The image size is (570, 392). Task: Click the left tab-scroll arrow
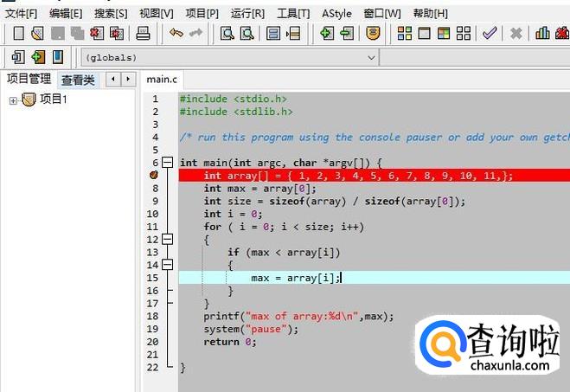[113, 79]
